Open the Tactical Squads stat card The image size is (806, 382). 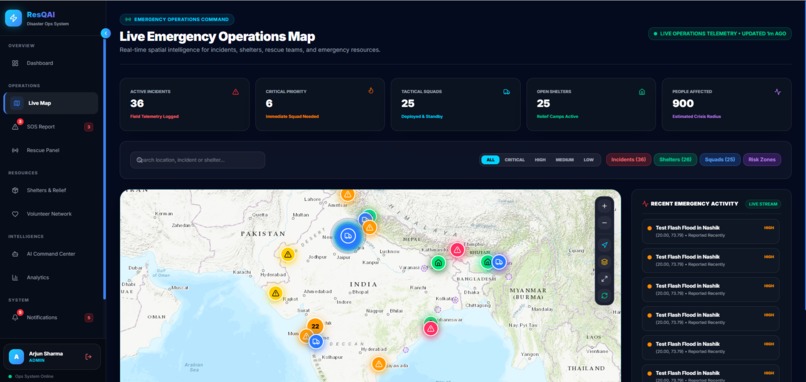pos(455,104)
